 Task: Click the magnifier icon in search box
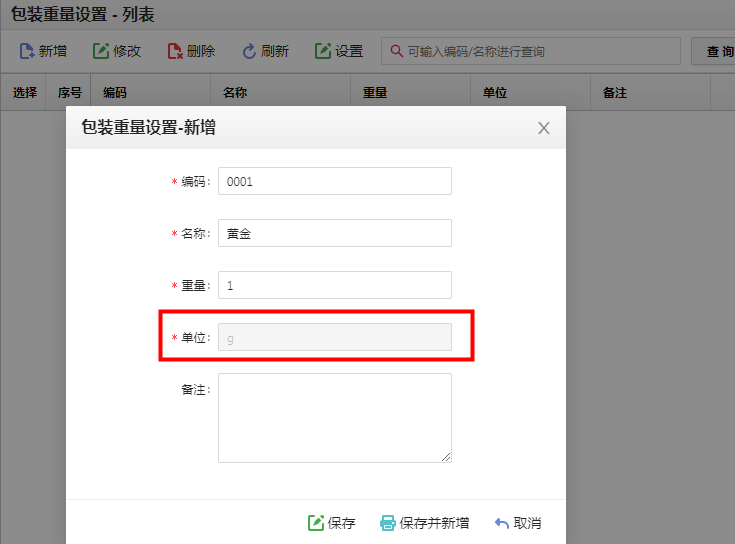pyautogui.click(x=397, y=51)
